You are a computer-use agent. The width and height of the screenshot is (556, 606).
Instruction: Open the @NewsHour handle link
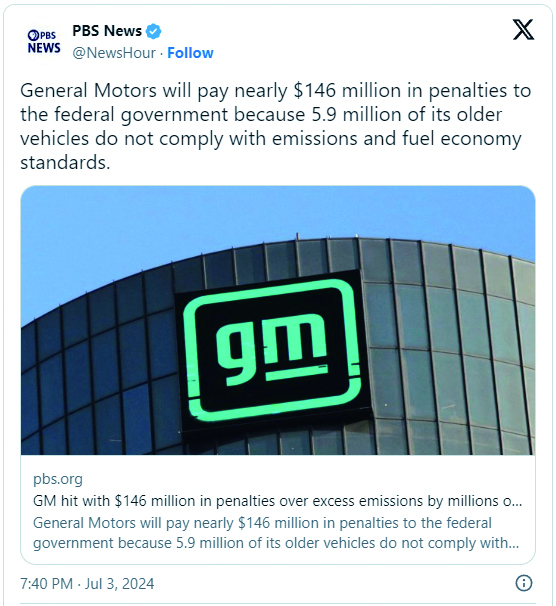(114, 53)
